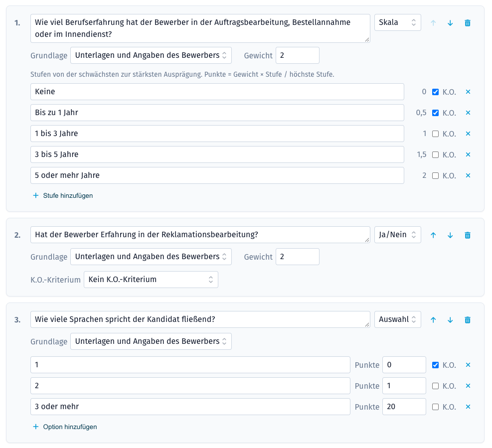Viewport: 492px width, 448px height.
Task: Click the 'K.O.-Kriterium' label in question 2
Action: 55,280
